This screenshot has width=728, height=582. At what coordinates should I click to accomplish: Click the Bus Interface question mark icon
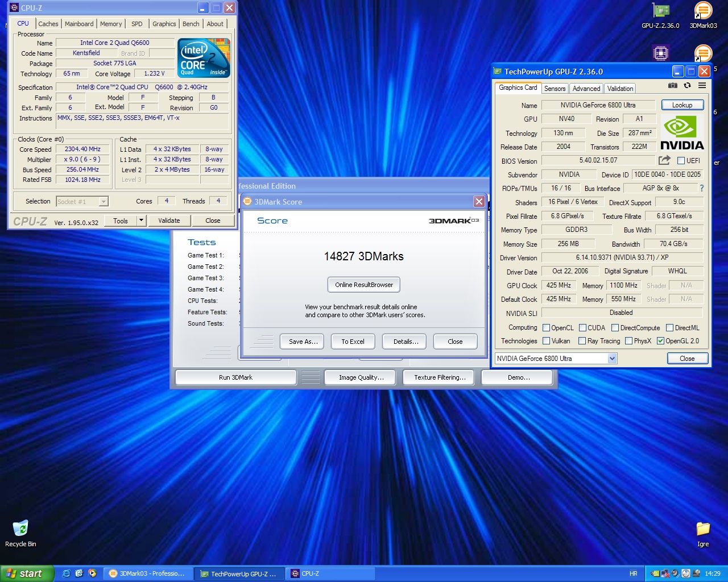tap(701, 188)
